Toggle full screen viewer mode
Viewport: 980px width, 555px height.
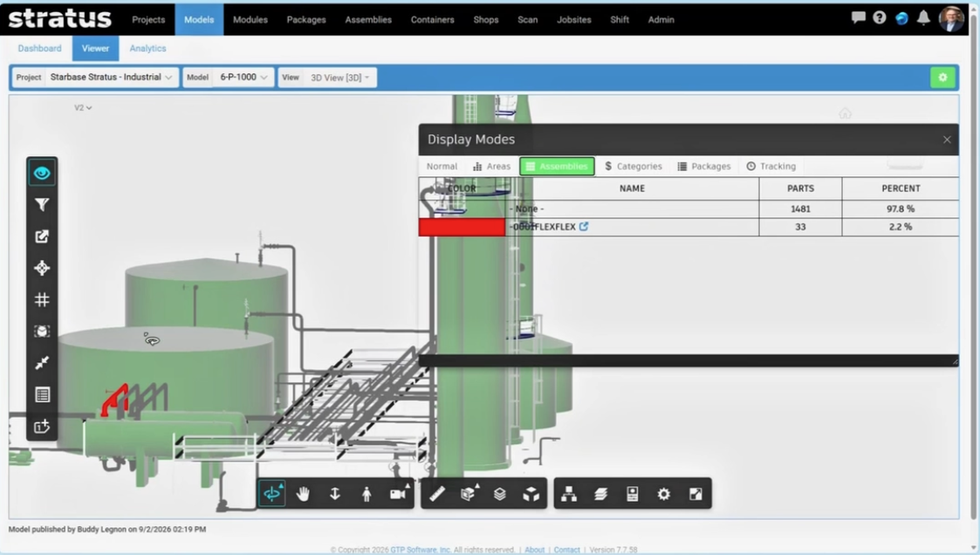(696, 494)
